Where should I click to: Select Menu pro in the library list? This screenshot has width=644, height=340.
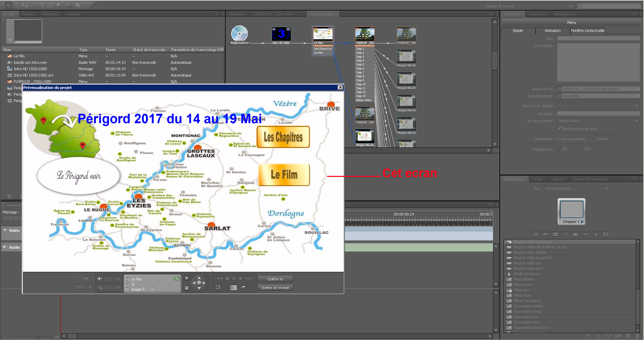pyautogui.click(x=521, y=290)
